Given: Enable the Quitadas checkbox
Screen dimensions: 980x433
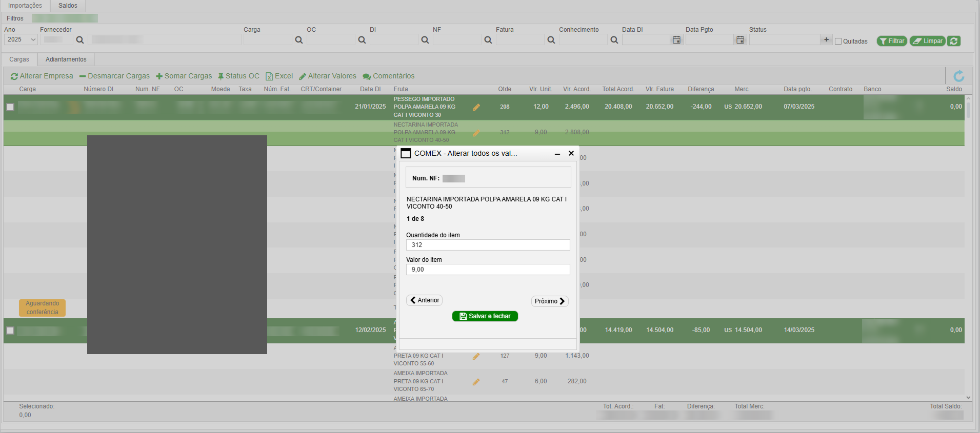Looking at the screenshot, I should click(838, 42).
